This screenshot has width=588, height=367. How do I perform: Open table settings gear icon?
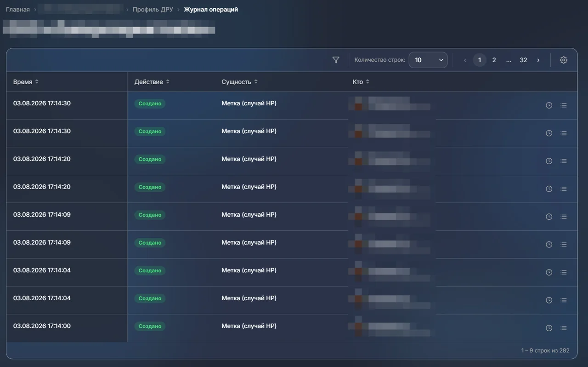click(x=564, y=60)
